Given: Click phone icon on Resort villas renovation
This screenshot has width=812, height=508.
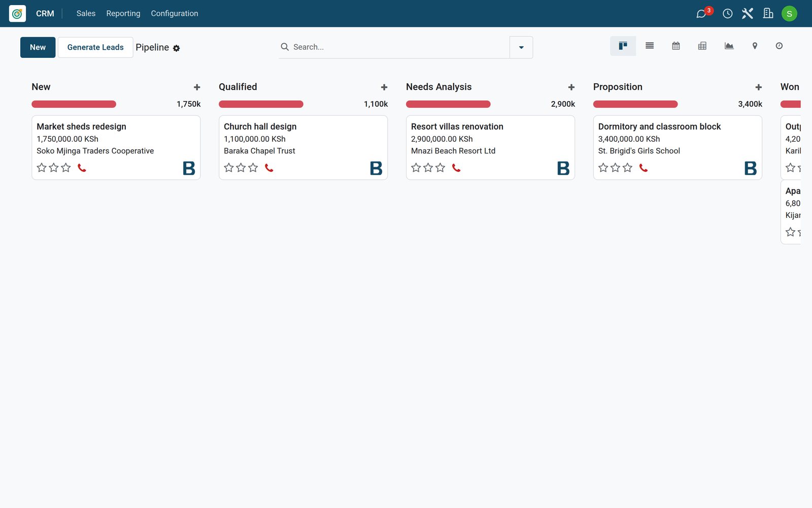Looking at the screenshot, I should [456, 168].
